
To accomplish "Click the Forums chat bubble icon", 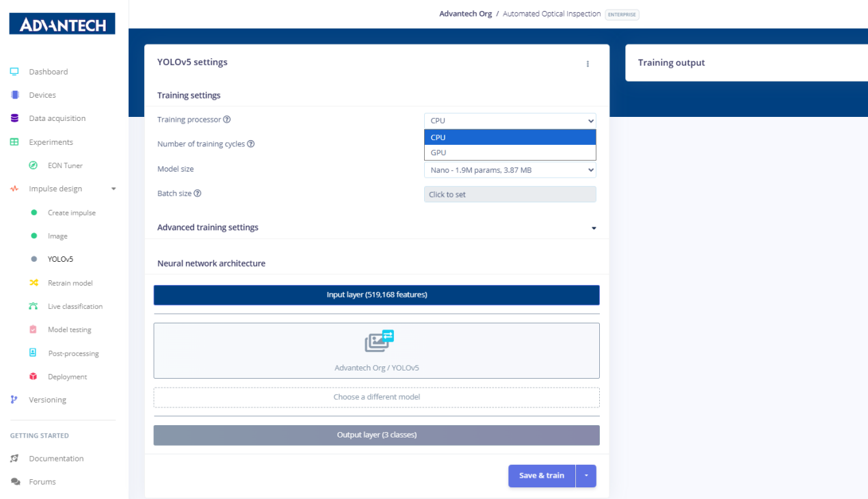I will 15,482.
